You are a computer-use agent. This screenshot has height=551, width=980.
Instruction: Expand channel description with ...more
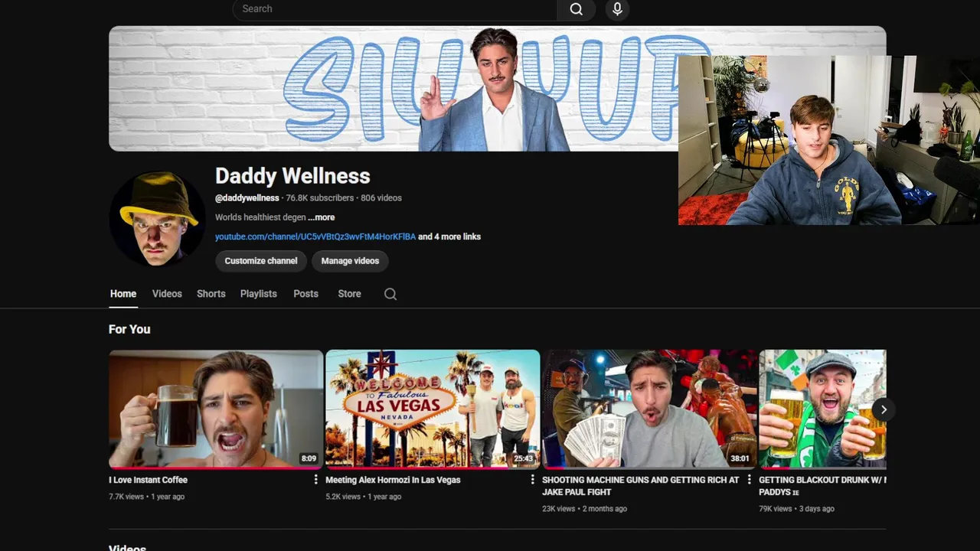click(x=322, y=217)
